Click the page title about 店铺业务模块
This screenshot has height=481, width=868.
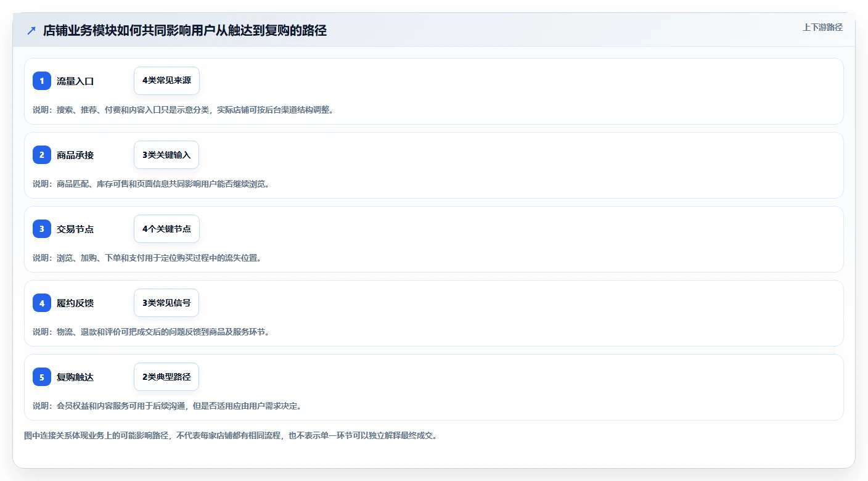pos(185,30)
